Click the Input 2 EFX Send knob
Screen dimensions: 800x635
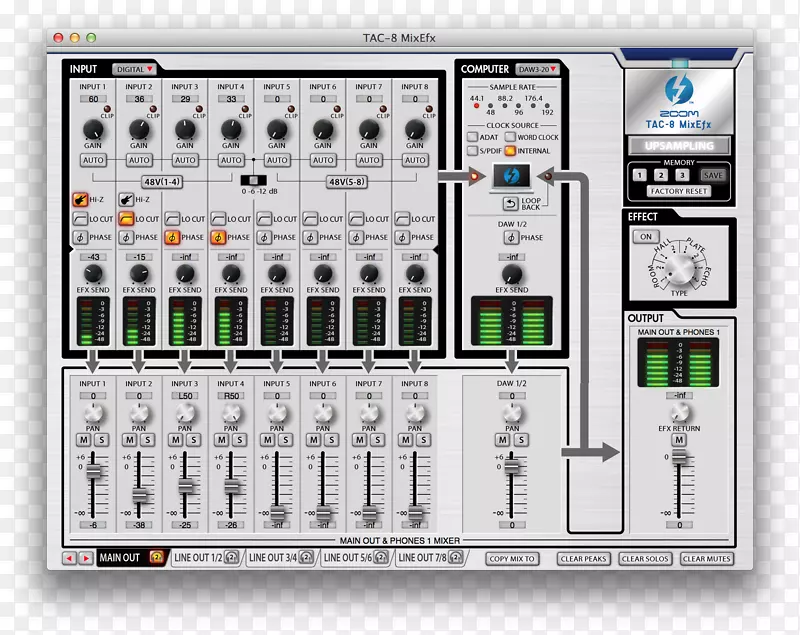pyautogui.click(x=139, y=274)
